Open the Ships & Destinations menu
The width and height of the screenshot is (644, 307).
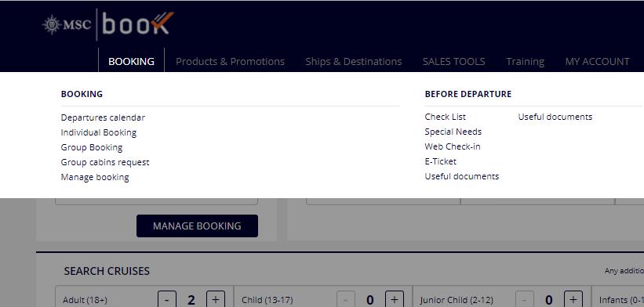pyautogui.click(x=354, y=62)
